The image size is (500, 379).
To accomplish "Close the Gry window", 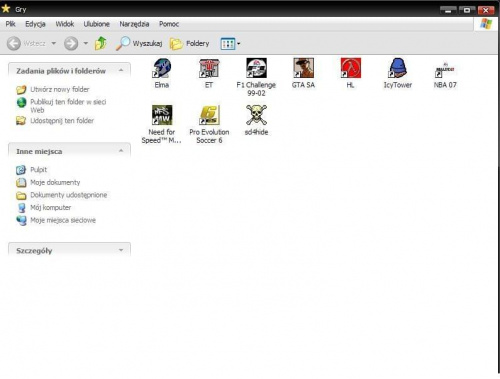I will [486, 10].
